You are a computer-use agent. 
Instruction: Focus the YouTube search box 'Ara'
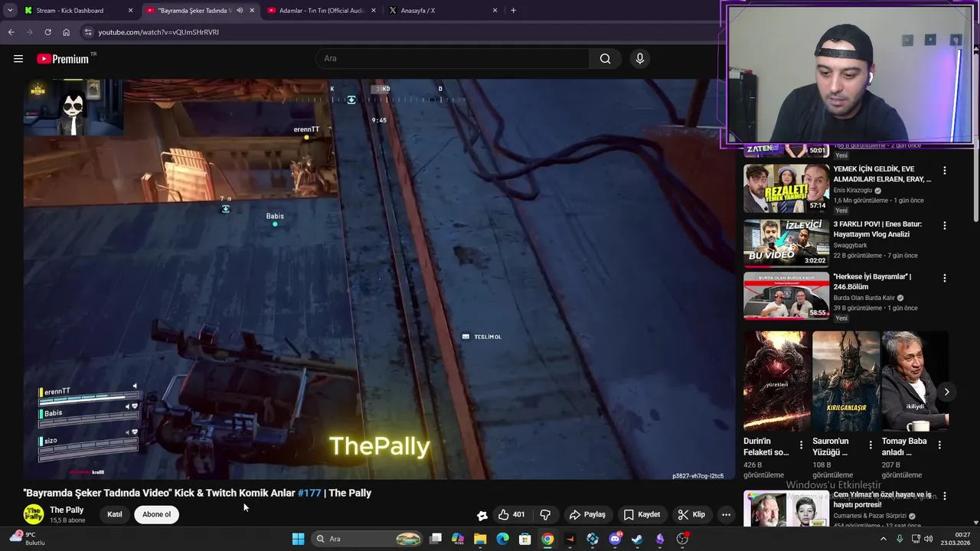[x=452, y=59]
